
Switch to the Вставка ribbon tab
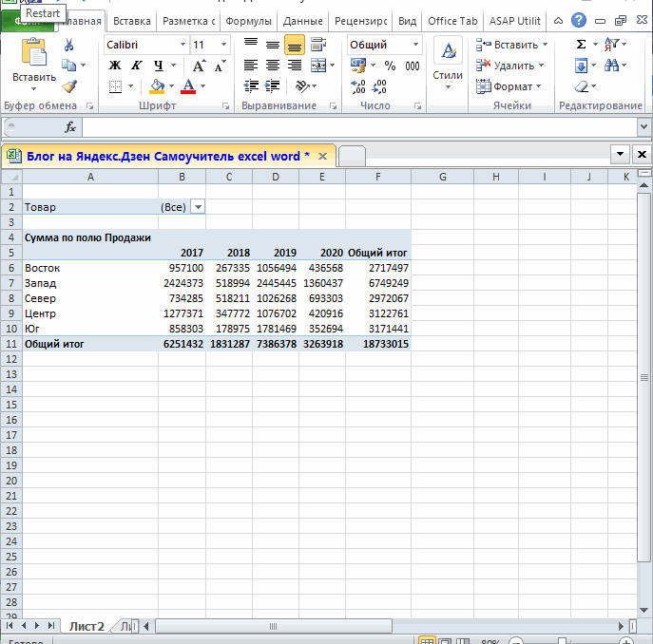coord(132,21)
